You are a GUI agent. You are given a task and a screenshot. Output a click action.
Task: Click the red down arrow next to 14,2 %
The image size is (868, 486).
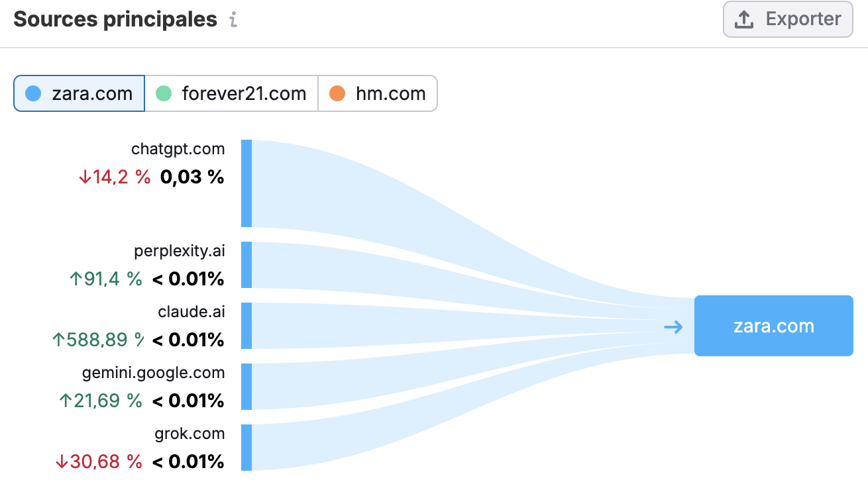(x=84, y=177)
